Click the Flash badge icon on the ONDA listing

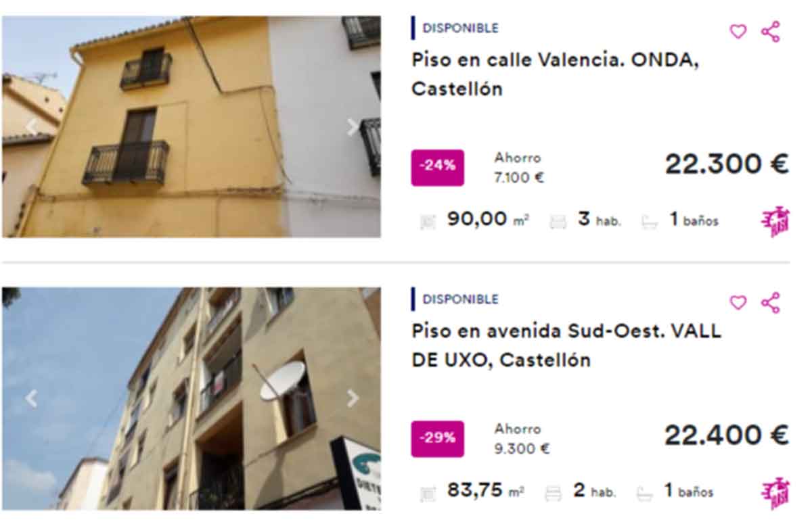pos(775,221)
